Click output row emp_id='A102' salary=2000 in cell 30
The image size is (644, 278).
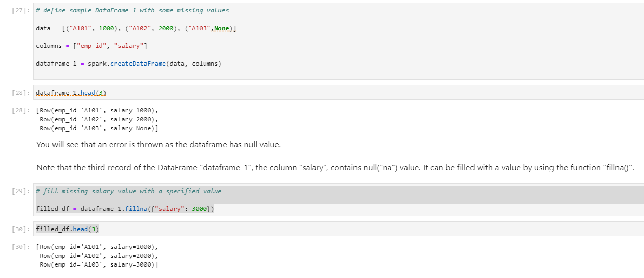[x=98, y=256]
